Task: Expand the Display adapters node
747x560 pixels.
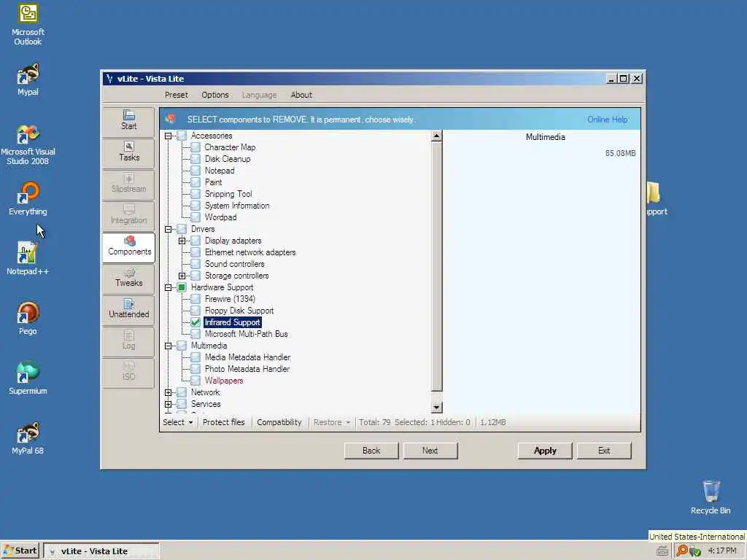Action: click(x=182, y=241)
